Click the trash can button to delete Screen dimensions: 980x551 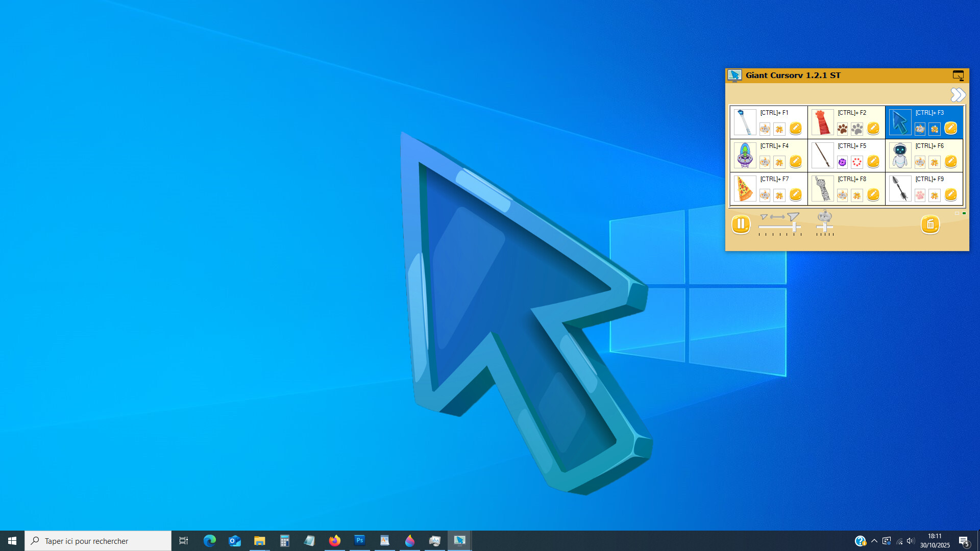[931, 226]
